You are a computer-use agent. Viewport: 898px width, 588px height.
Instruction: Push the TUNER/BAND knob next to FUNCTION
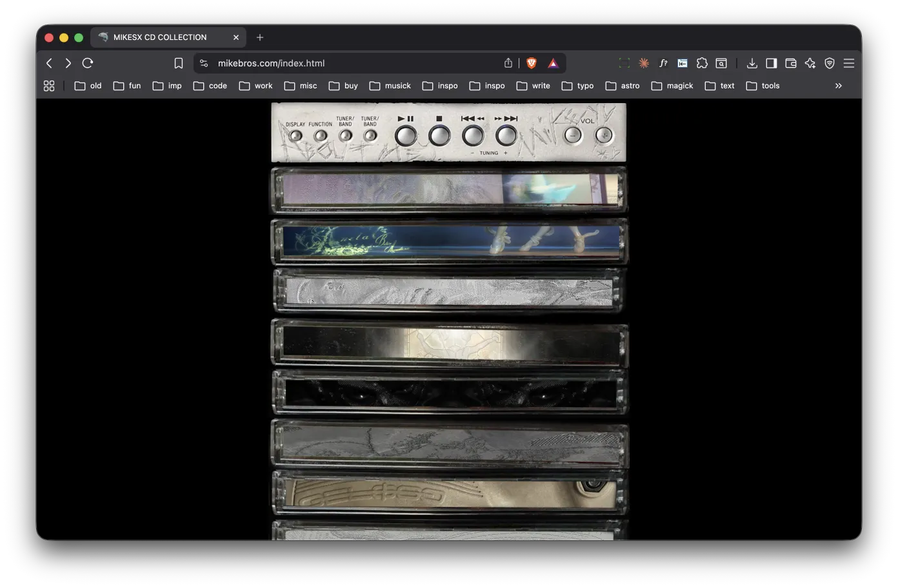[x=345, y=135]
